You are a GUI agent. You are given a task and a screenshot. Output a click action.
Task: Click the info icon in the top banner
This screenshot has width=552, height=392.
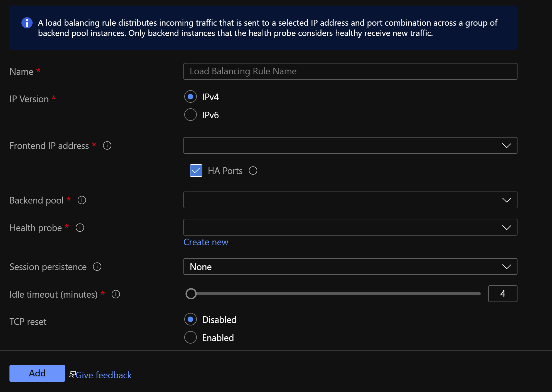26,23
